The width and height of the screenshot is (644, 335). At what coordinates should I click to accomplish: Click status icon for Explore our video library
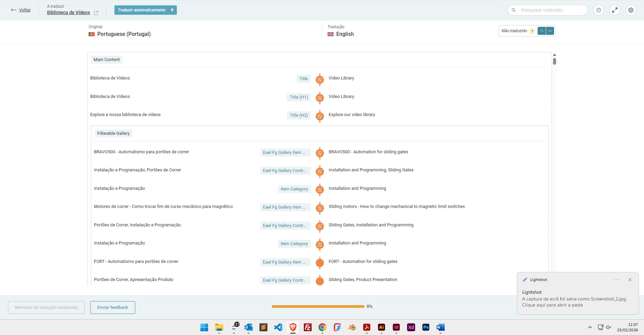[x=320, y=116]
